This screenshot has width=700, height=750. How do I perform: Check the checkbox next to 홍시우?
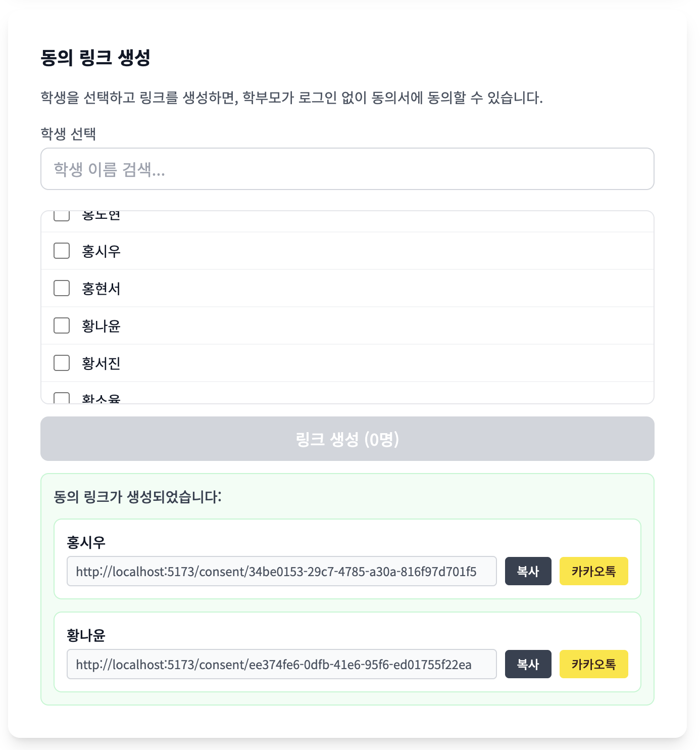(61, 251)
